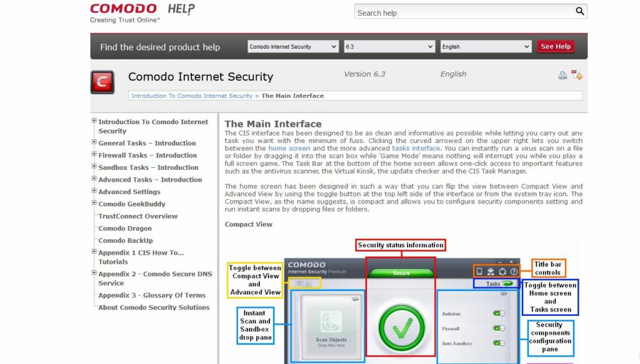
Task: Open General Tasks – Introduction topic
Action: [147, 143]
